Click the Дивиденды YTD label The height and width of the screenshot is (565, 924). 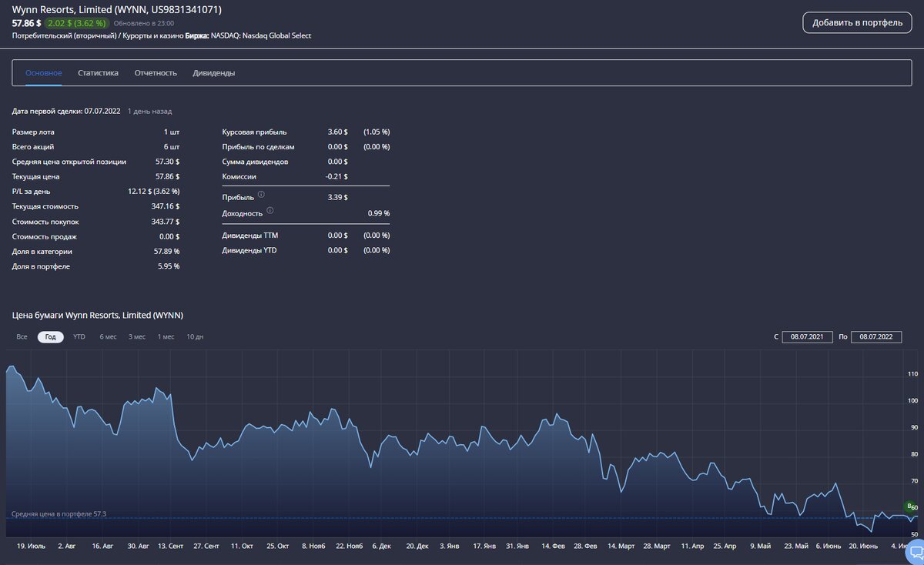tap(249, 251)
